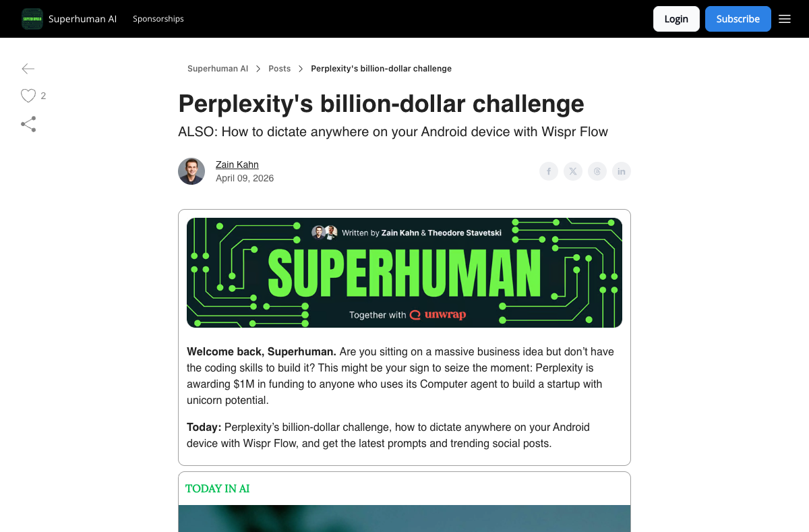
Task: Share the article on X
Action: pyautogui.click(x=573, y=171)
